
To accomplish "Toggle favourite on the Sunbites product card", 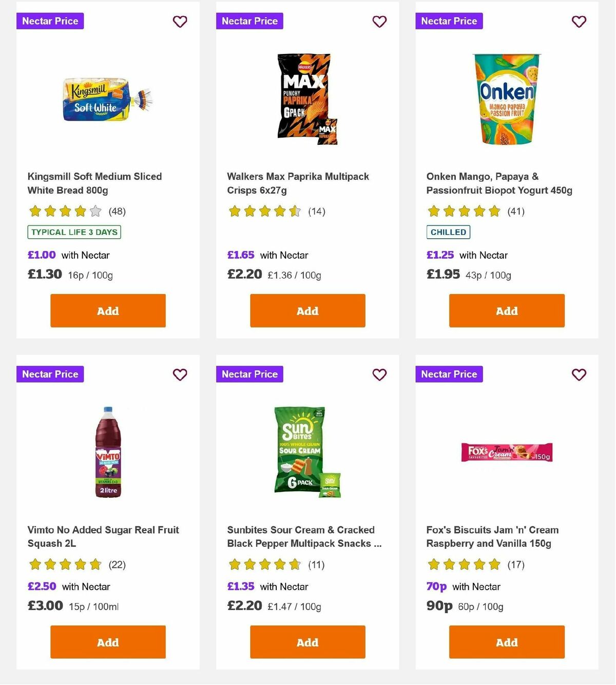I will pyautogui.click(x=379, y=375).
